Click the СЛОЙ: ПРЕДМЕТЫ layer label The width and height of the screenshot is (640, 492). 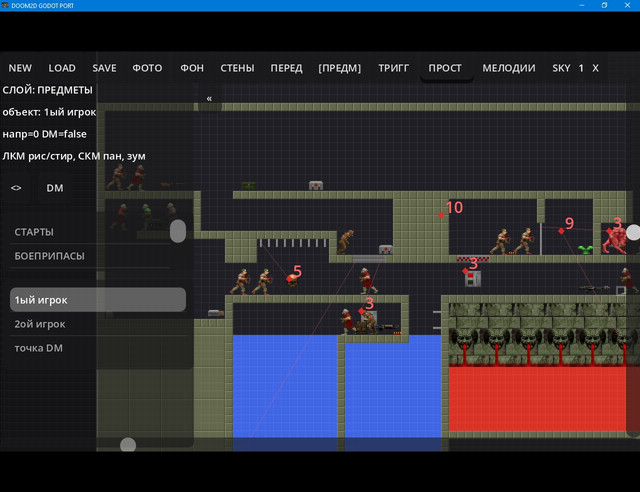point(47,90)
